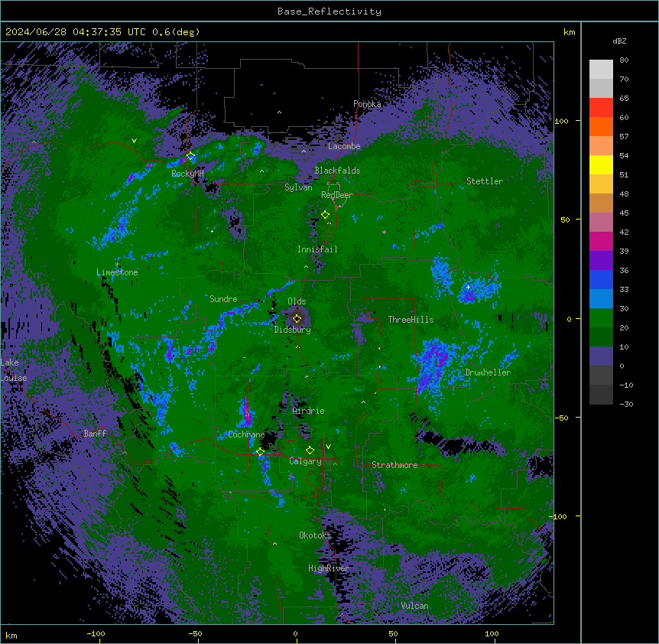659x644 pixels.
Task: Click the 100 km mark on right axis
Action: (561, 121)
